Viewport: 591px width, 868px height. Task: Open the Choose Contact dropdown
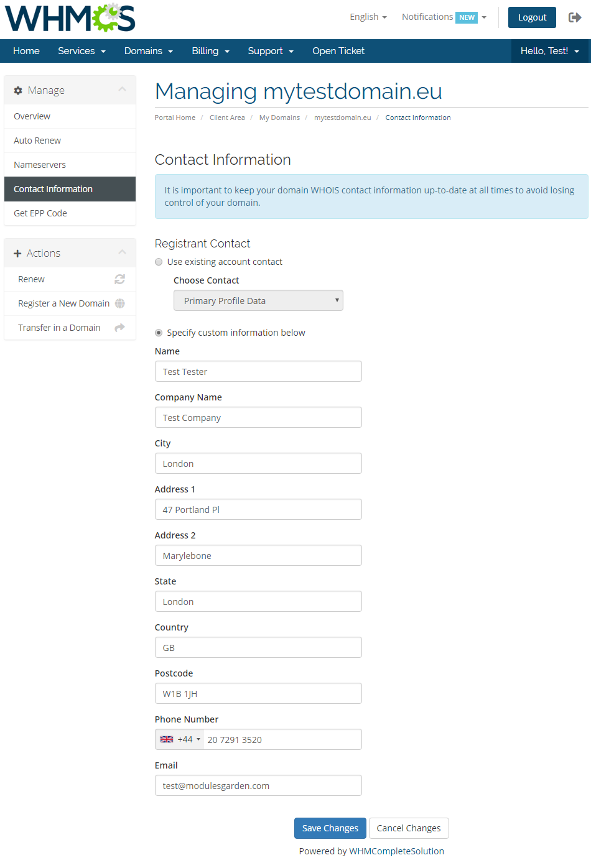[258, 301]
